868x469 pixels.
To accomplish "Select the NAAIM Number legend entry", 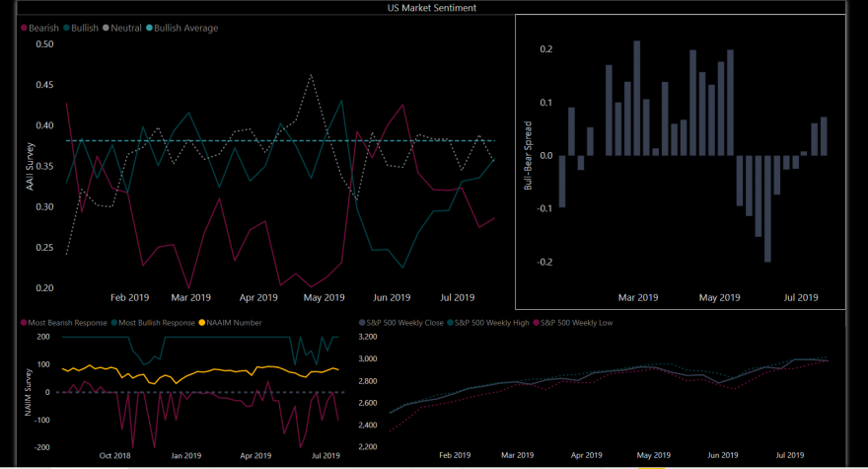I will coord(230,323).
